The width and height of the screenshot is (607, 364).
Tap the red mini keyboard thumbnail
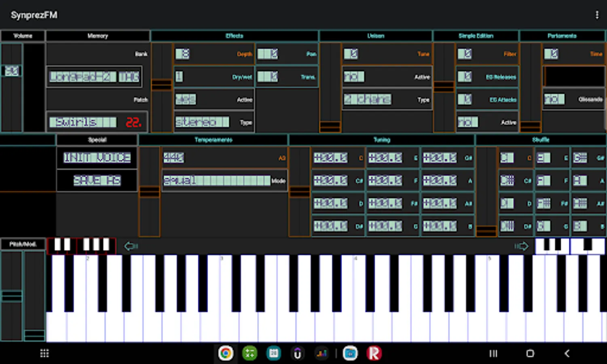coord(81,245)
